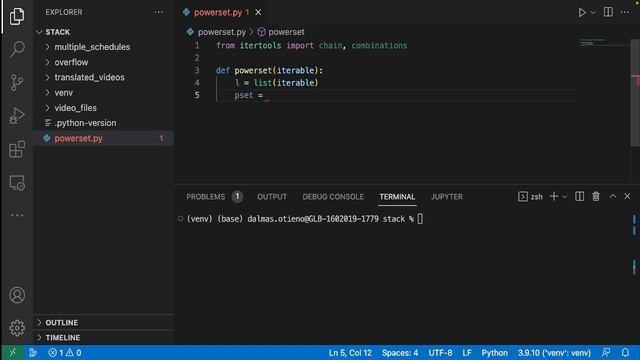
Task: Switch to the OUTPUT panel tab
Action: [272, 197]
